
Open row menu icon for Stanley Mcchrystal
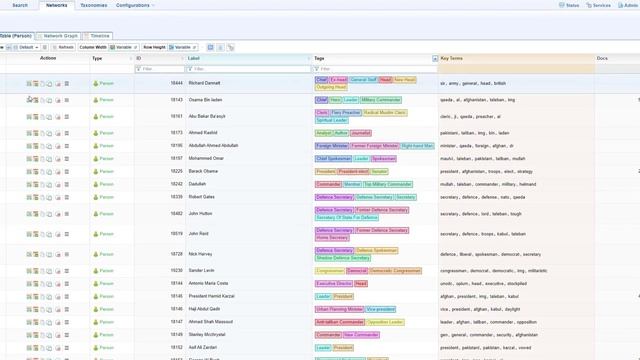click(67, 335)
